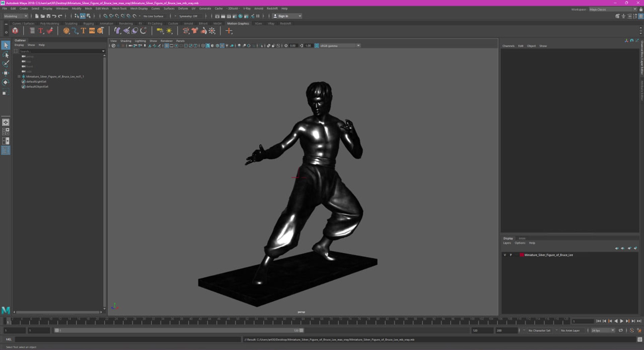Viewport: 644px width, 350px height.
Task: Toggle P playback of Miniature_Silver_Figure layer
Action: coord(511,255)
